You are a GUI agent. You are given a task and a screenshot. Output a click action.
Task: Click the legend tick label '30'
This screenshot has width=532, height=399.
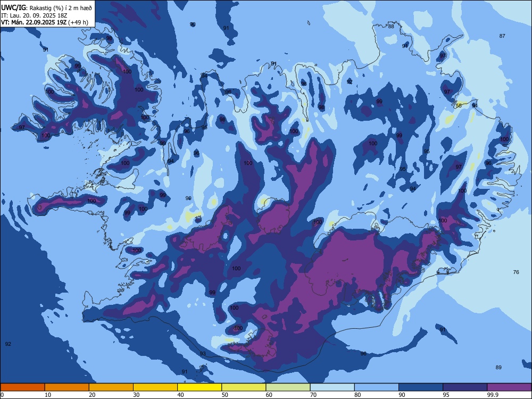click(136, 395)
